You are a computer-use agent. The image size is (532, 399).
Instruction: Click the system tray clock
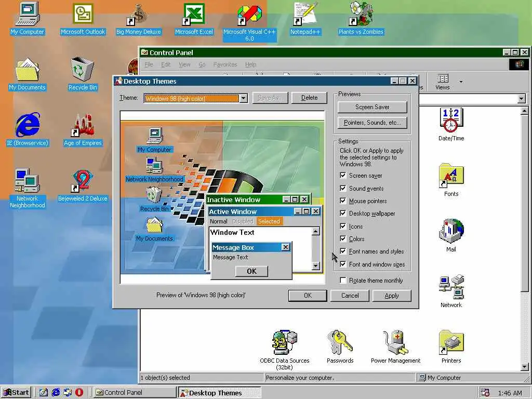tap(510, 393)
